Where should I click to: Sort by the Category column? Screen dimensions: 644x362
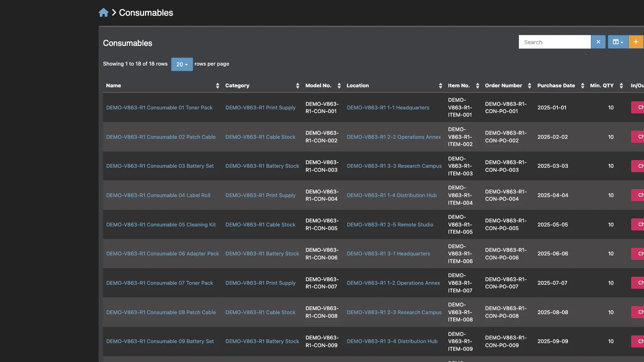pos(262,86)
